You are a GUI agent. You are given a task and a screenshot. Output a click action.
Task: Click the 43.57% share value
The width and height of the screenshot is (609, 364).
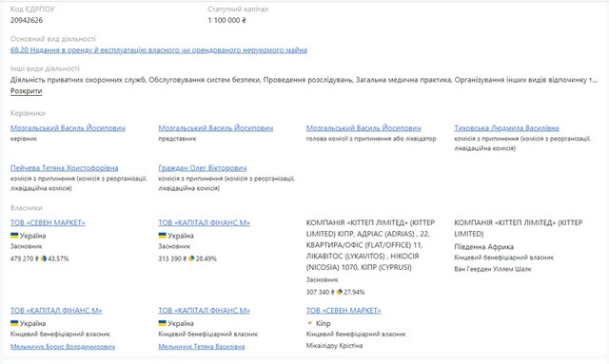(x=58, y=259)
